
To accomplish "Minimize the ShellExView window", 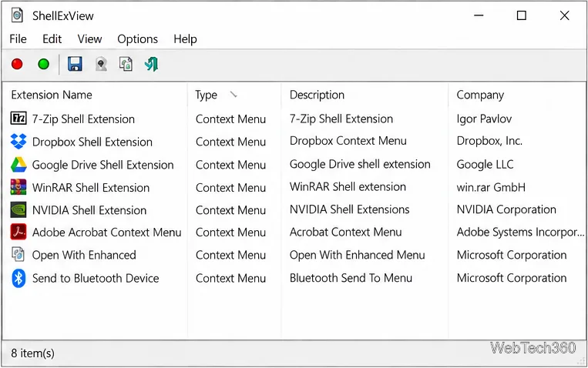I will (479, 15).
